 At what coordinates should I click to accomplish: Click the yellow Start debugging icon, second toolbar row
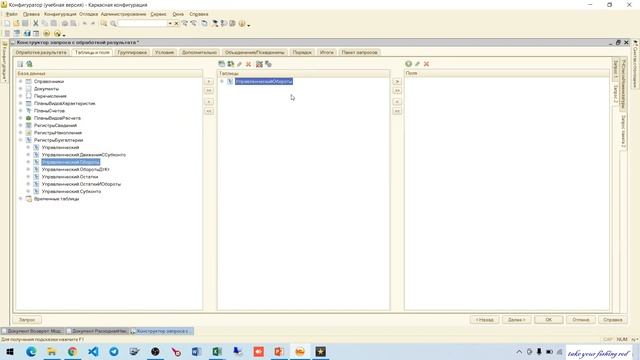(x=57, y=33)
